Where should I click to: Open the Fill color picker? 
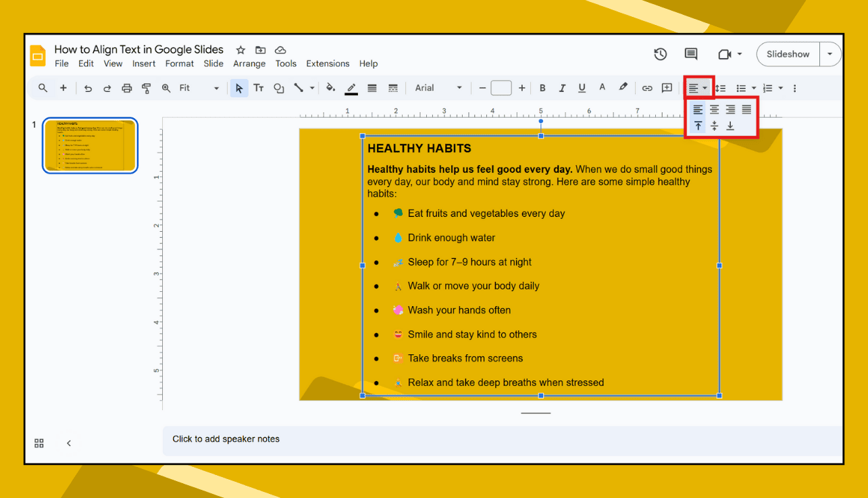coord(331,88)
